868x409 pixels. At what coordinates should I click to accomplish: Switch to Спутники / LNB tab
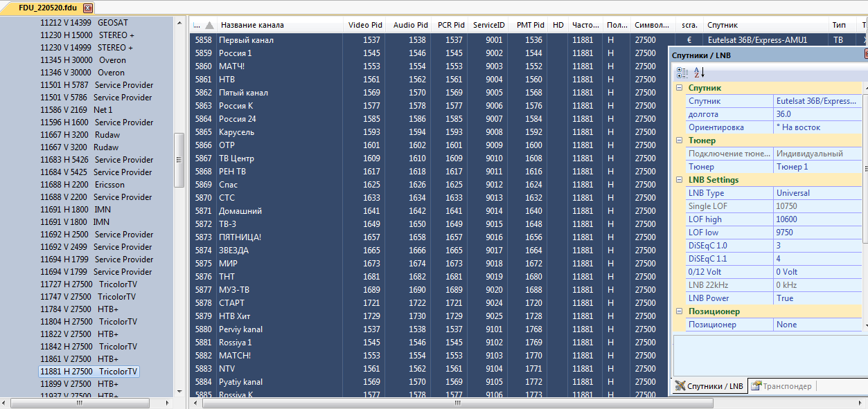click(x=710, y=386)
